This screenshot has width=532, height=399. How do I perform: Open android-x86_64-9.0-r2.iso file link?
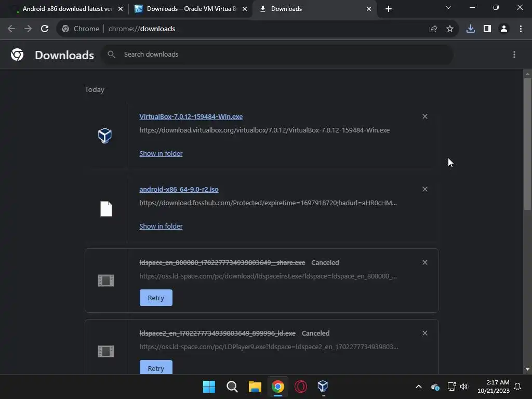click(179, 189)
